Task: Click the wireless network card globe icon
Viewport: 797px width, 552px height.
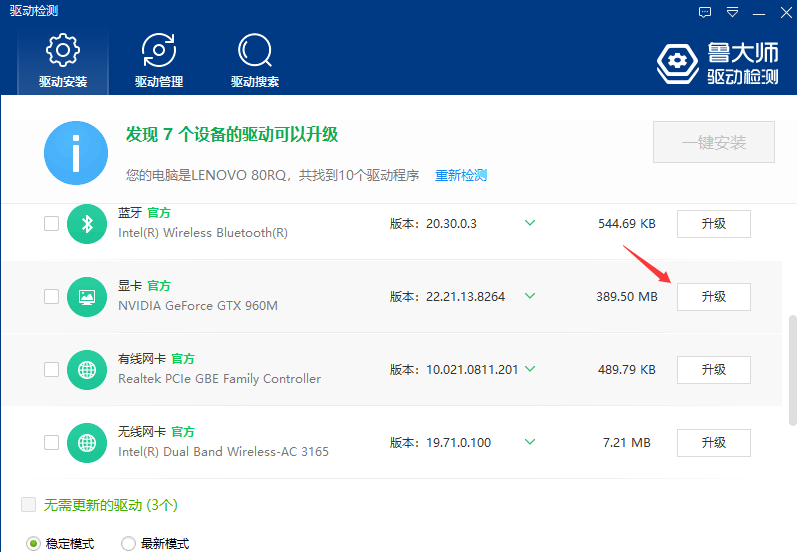Action: [x=87, y=443]
